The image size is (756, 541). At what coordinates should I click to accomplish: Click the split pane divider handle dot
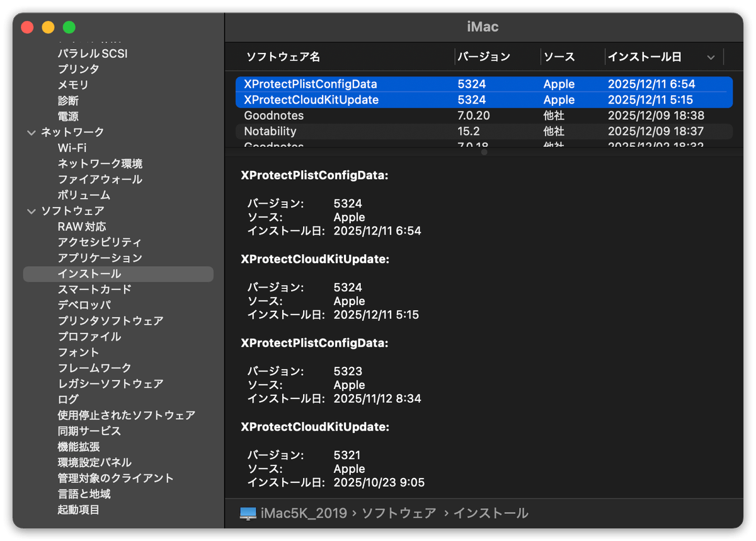[x=484, y=152]
